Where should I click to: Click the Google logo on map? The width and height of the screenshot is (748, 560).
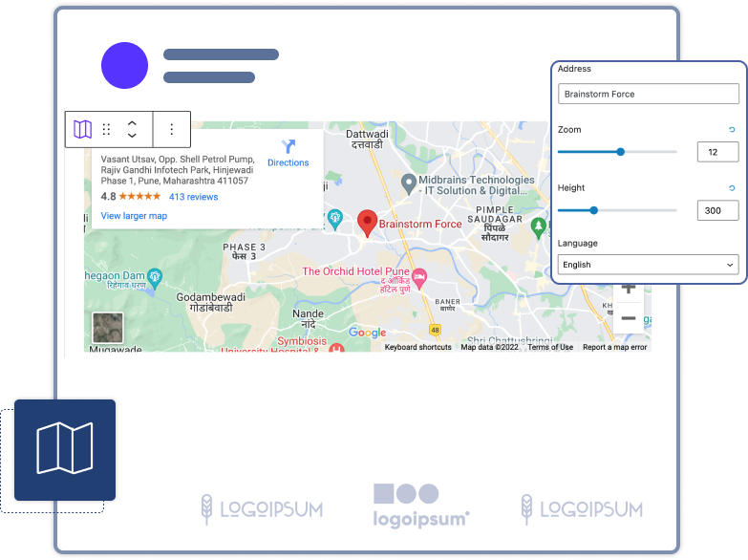point(368,333)
